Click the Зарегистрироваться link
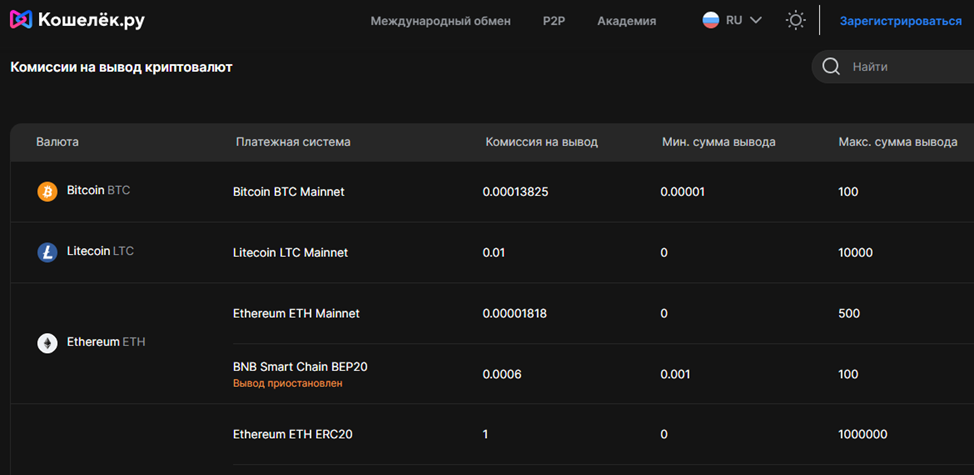Screen dimensions: 974x475 click(x=901, y=21)
